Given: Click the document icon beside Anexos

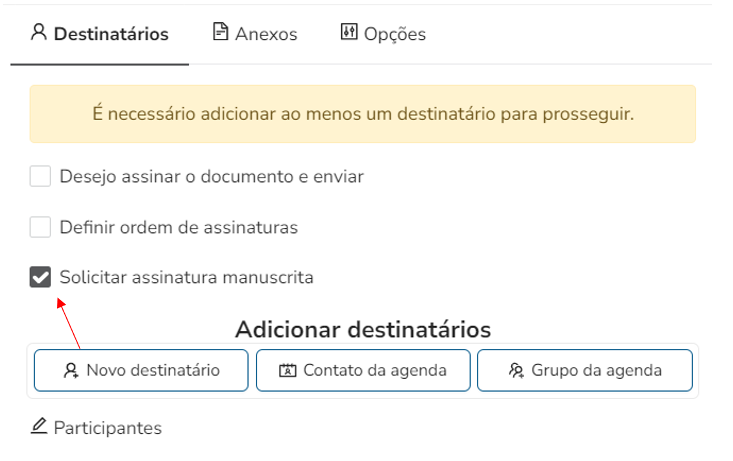Looking at the screenshot, I should (220, 32).
